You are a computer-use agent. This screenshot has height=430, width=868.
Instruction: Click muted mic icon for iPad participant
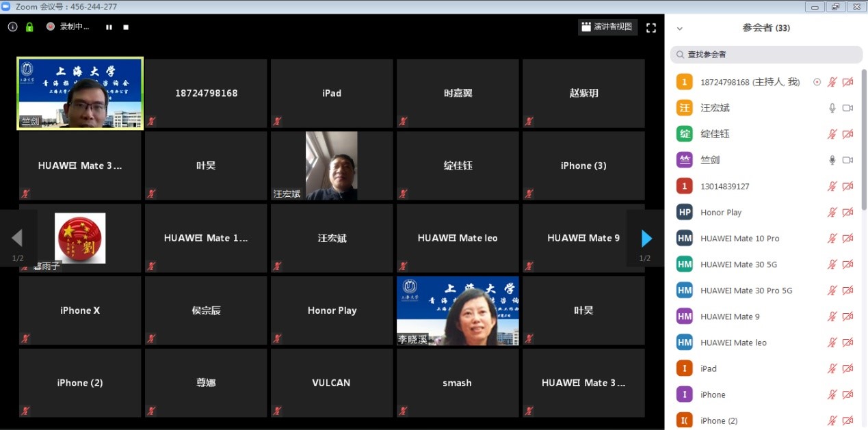[832, 368]
